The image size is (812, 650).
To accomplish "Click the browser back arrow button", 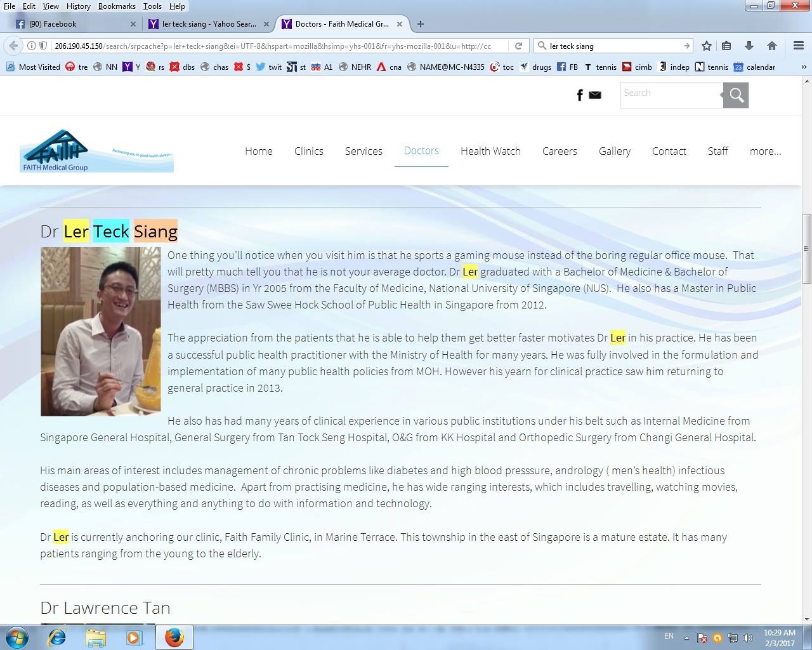I will [13, 46].
